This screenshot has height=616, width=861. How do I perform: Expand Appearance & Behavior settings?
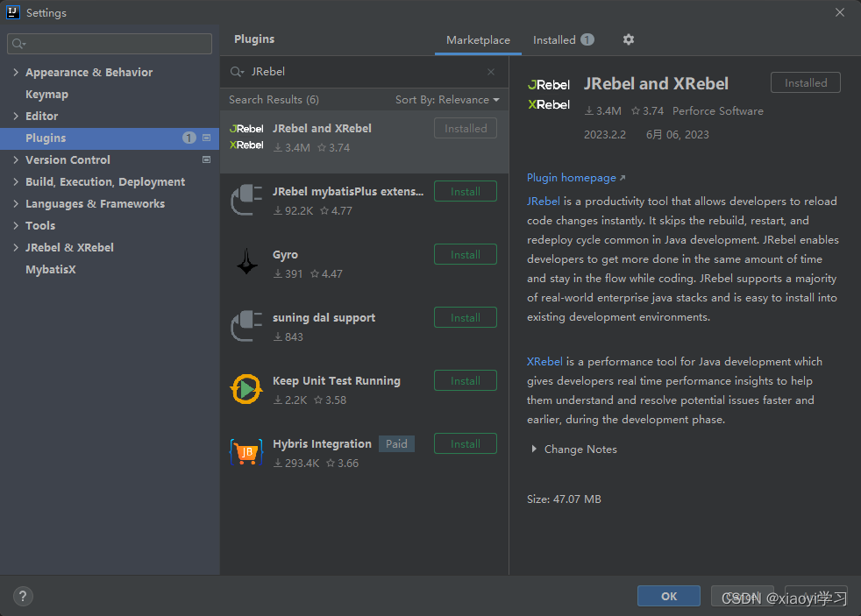click(x=16, y=72)
